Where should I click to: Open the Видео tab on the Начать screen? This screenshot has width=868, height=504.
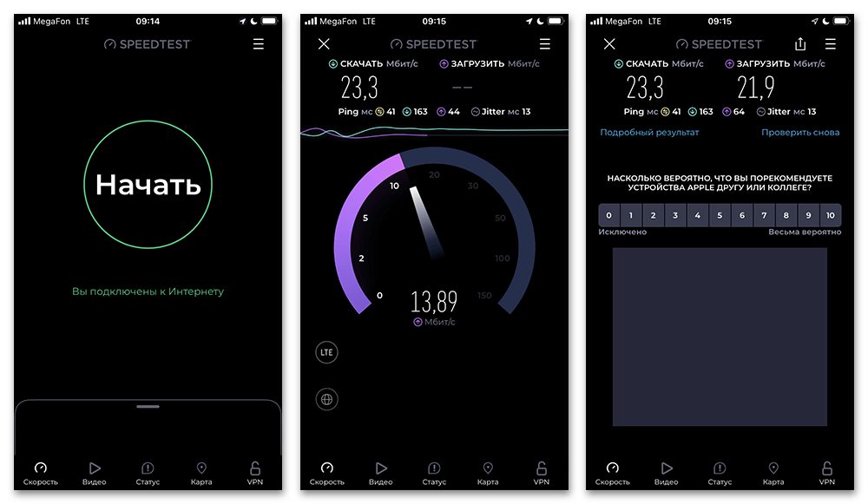[94, 474]
